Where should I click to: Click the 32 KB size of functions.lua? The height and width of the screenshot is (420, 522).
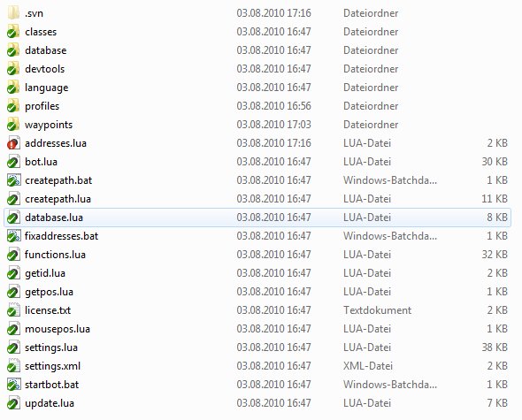[x=495, y=255]
